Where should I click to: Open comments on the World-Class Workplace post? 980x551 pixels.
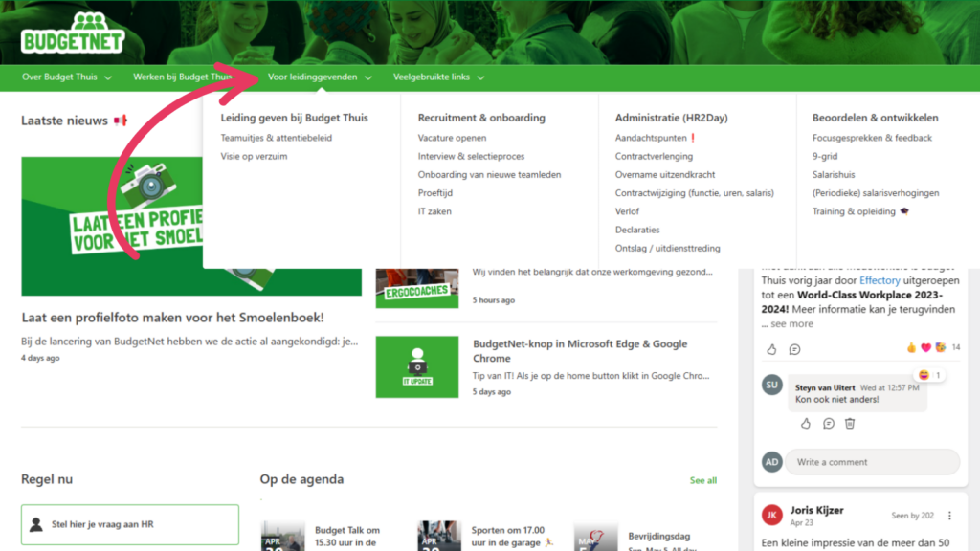tap(794, 349)
